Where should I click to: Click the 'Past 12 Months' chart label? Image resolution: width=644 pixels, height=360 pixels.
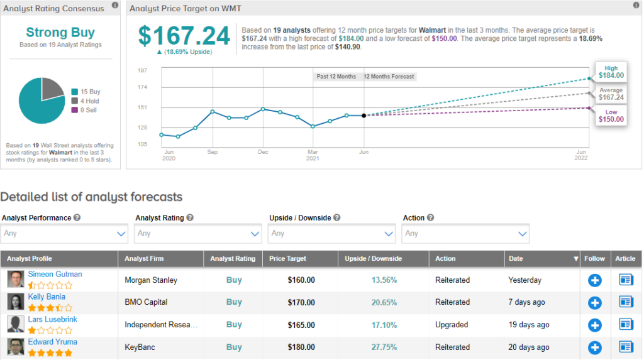[336, 77]
